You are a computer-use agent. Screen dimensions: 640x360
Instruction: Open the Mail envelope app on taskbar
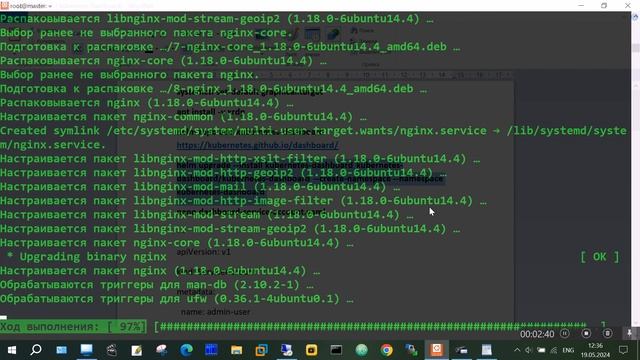pyautogui.click(x=62, y=350)
